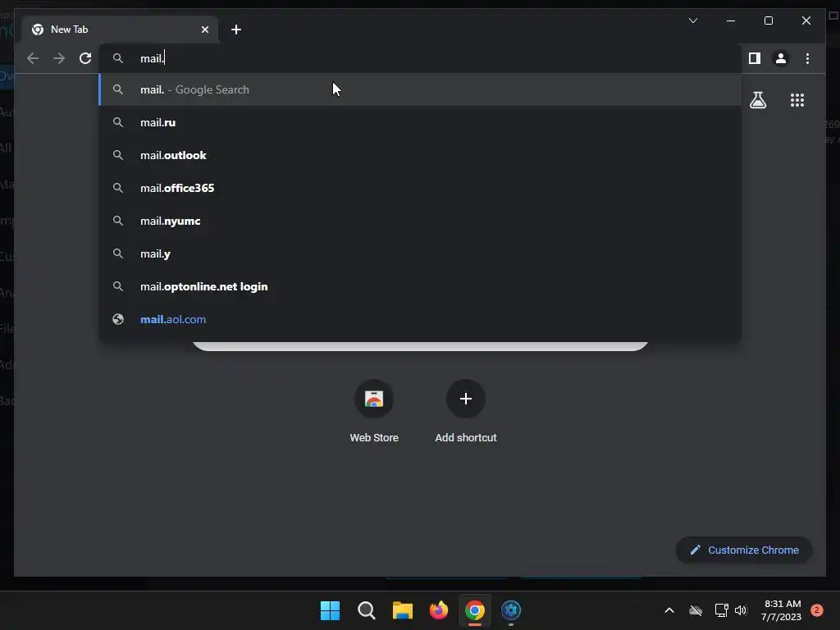Open the mail.aol.com URL suggestion
840x630 pixels.
pos(420,319)
